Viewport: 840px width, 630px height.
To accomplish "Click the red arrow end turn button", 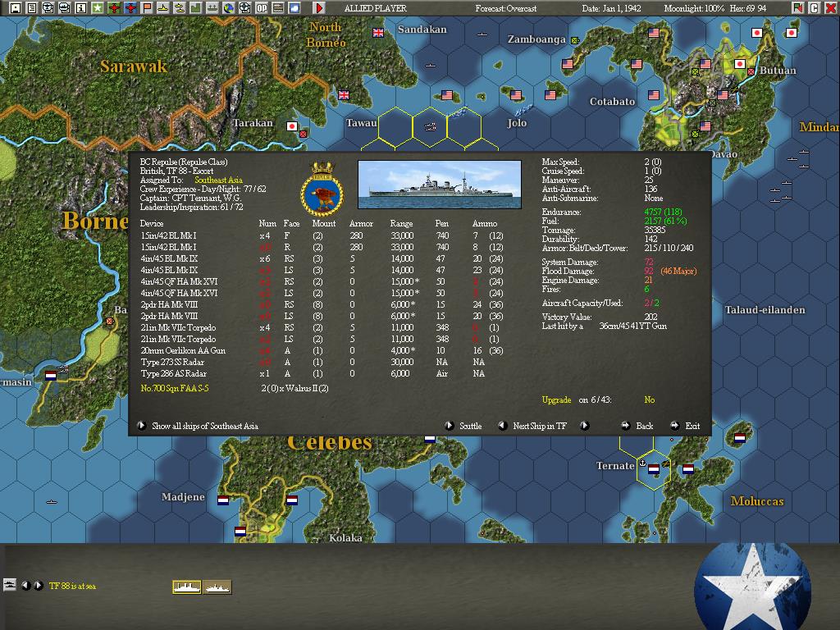I will pyautogui.click(x=319, y=7).
